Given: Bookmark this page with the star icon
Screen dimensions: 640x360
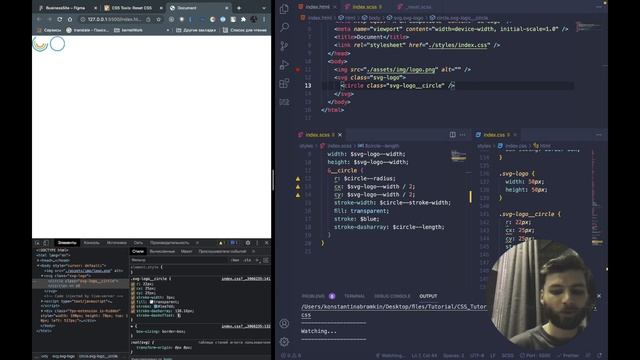Looking at the screenshot, I should click(x=158, y=19).
